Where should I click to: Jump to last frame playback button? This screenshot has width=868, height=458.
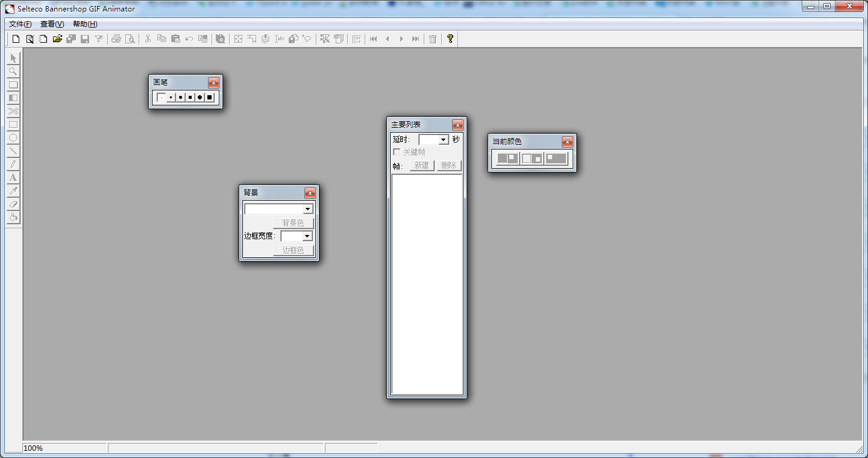[415, 39]
